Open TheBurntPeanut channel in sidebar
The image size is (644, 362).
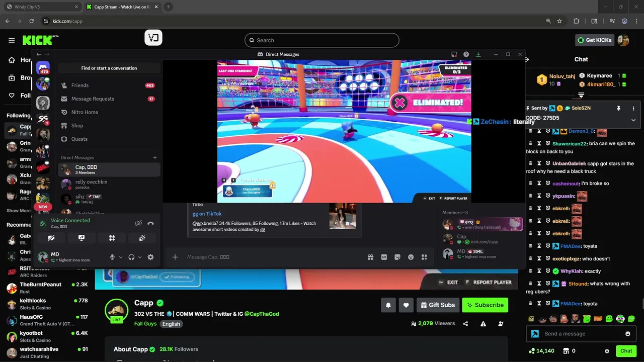coord(47,288)
